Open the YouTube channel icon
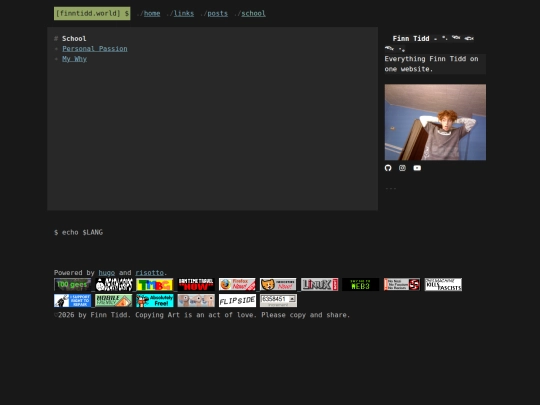540x405 pixels. pyautogui.click(x=417, y=168)
